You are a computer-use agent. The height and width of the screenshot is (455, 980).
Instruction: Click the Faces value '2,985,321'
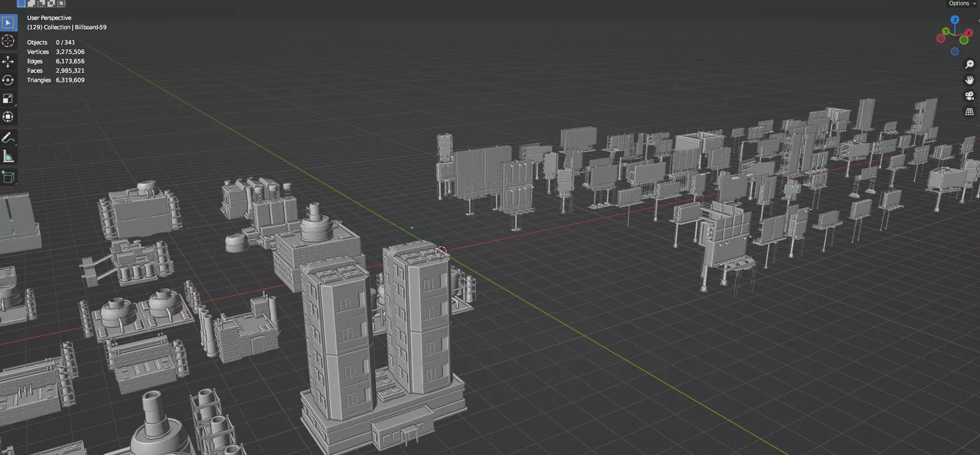click(70, 71)
